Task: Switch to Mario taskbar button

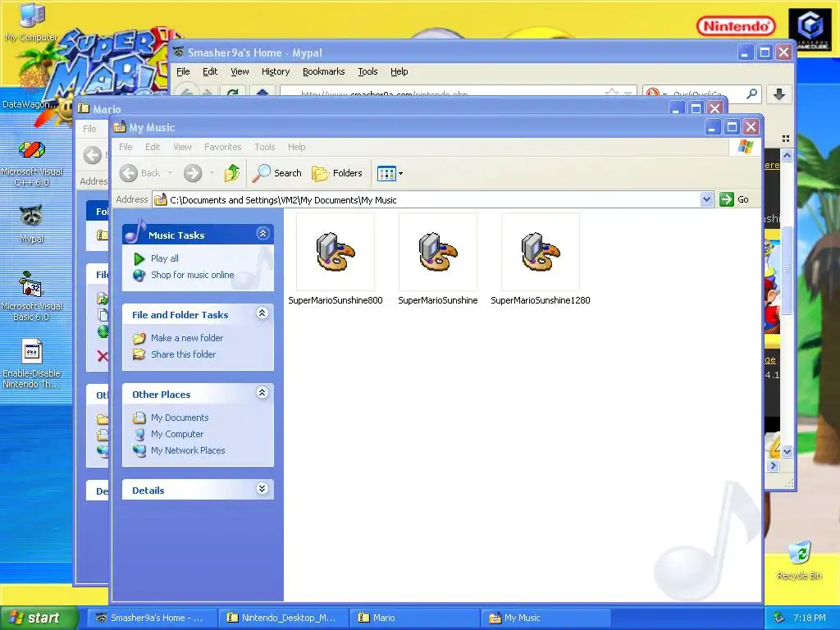Action: click(414, 618)
